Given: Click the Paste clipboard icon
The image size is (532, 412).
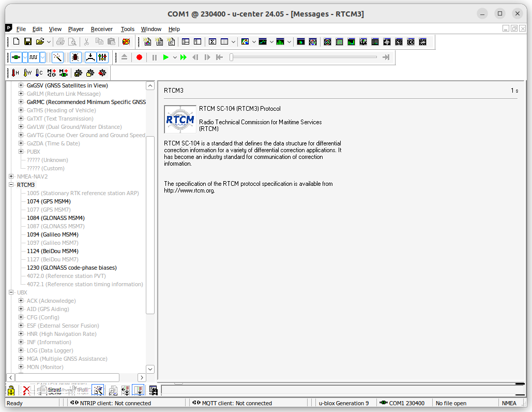Looking at the screenshot, I should point(111,41).
